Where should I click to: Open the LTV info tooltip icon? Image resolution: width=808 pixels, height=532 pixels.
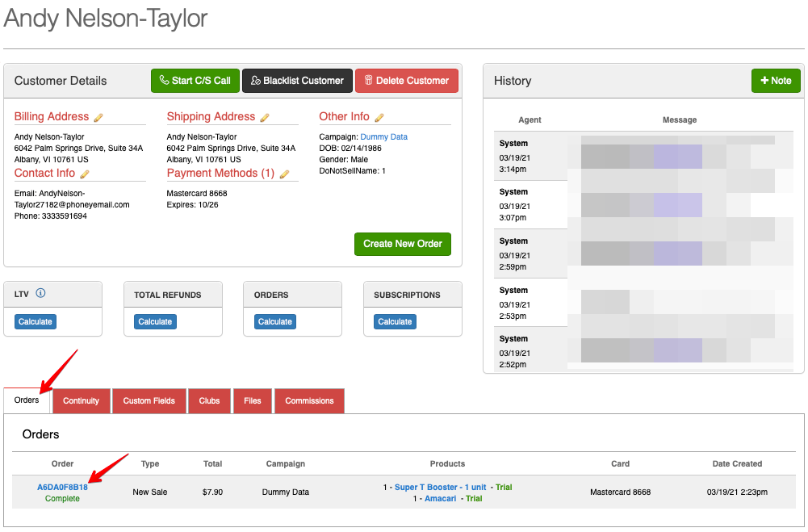pos(40,294)
